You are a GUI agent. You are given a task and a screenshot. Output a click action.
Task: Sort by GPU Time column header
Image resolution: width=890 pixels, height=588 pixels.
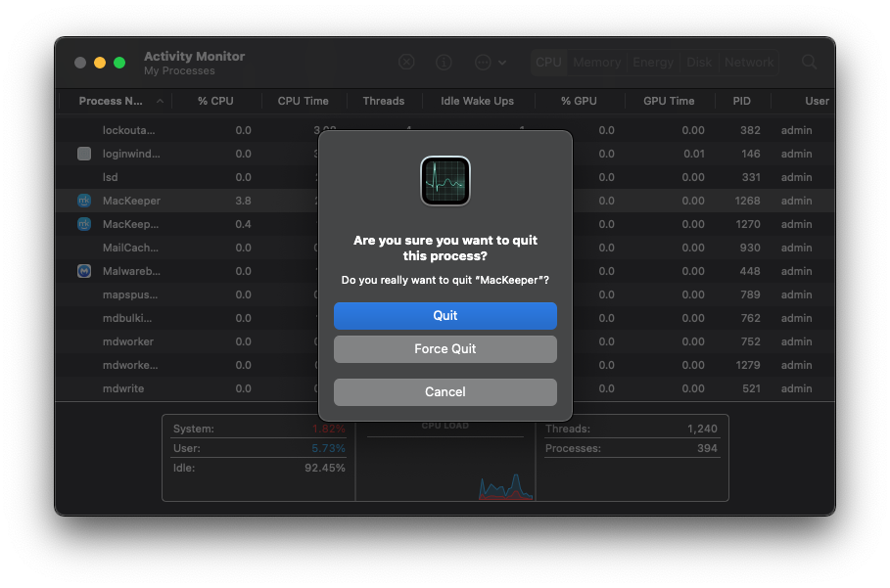pyautogui.click(x=669, y=101)
